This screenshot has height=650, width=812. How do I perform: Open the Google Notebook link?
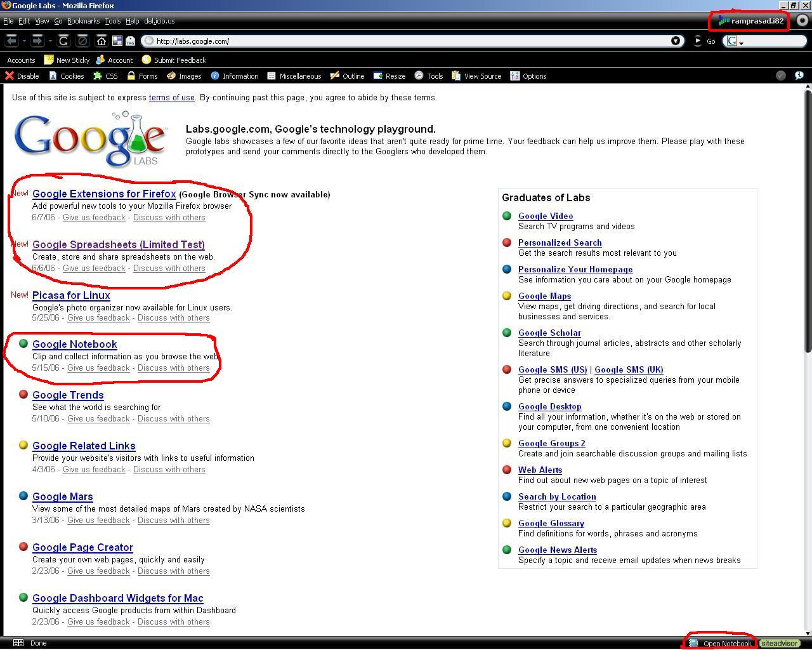[75, 344]
